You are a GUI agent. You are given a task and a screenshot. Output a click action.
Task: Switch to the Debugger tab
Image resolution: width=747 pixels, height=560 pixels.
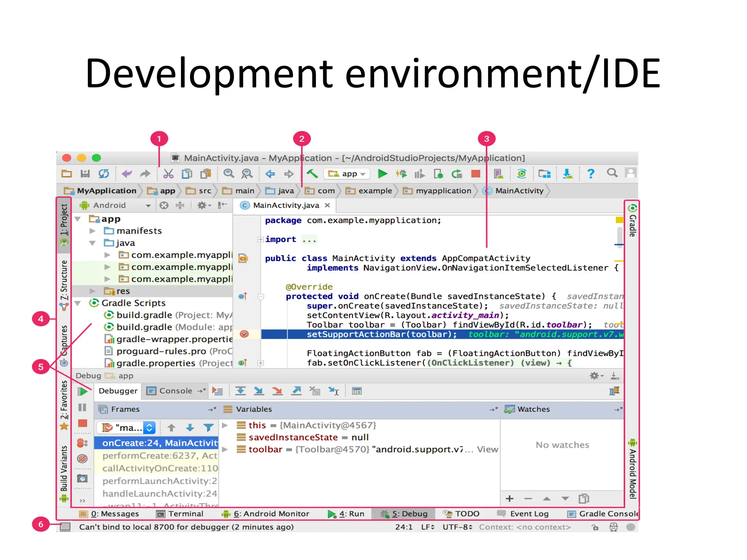[x=118, y=391]
